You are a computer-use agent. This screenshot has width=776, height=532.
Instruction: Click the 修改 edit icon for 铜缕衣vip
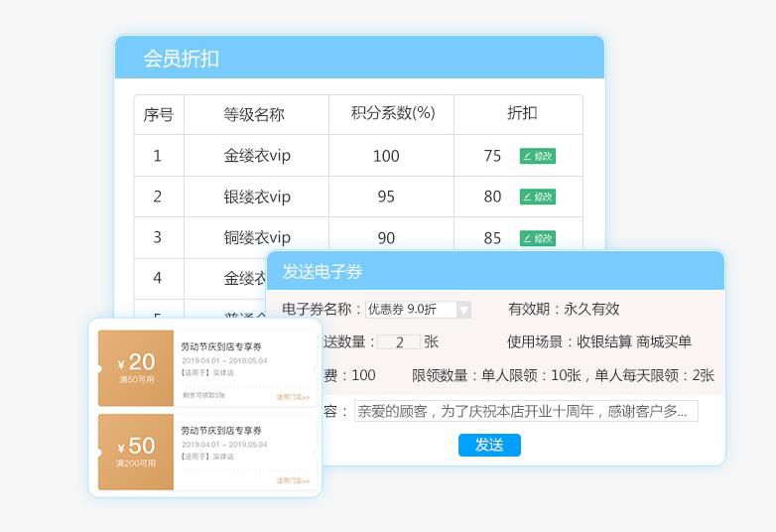click(537, 238)
